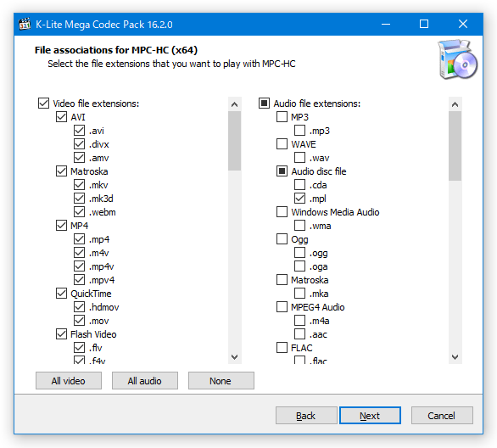Proceed with the Next button
The image size is (497, 448).
[x=371, y=416]
